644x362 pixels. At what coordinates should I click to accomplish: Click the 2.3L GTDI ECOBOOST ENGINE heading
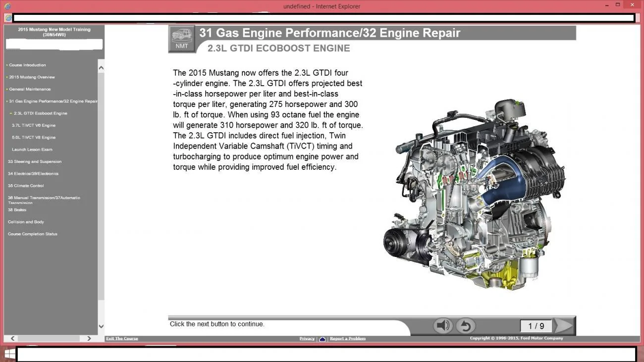279,48
